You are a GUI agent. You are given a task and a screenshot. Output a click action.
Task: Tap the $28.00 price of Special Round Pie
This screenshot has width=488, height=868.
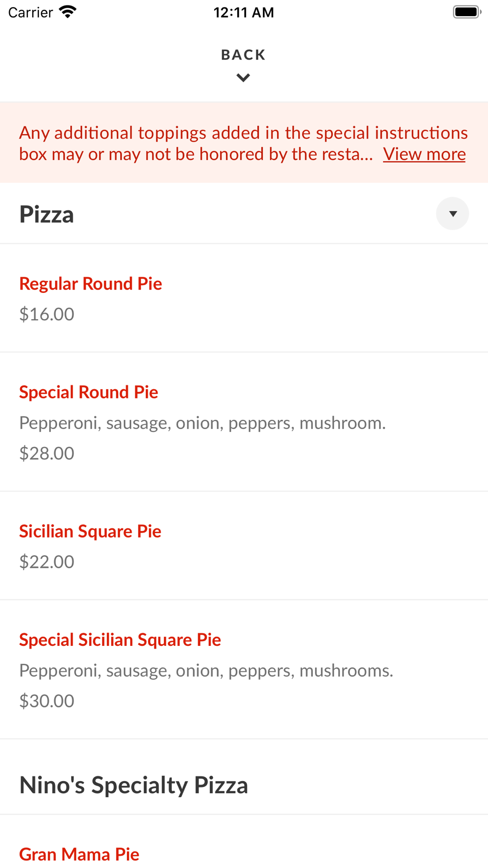click(46, 453)
